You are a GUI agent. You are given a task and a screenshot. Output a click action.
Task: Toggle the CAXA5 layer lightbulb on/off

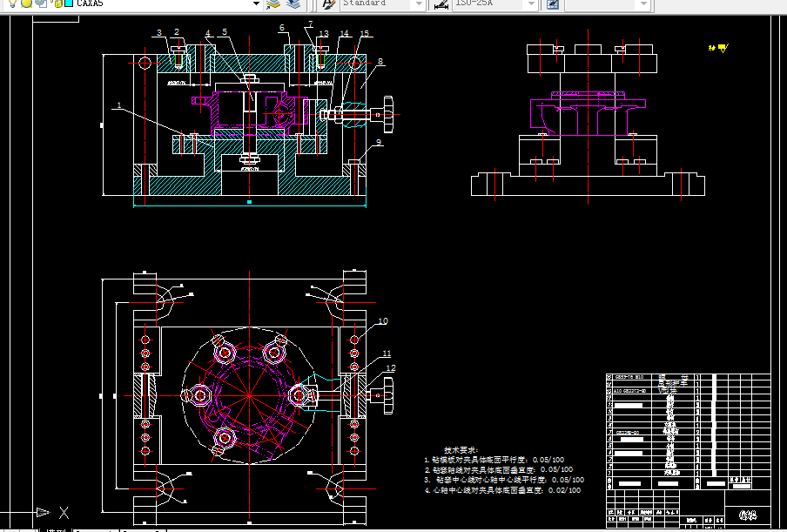(x=14, y=3)
